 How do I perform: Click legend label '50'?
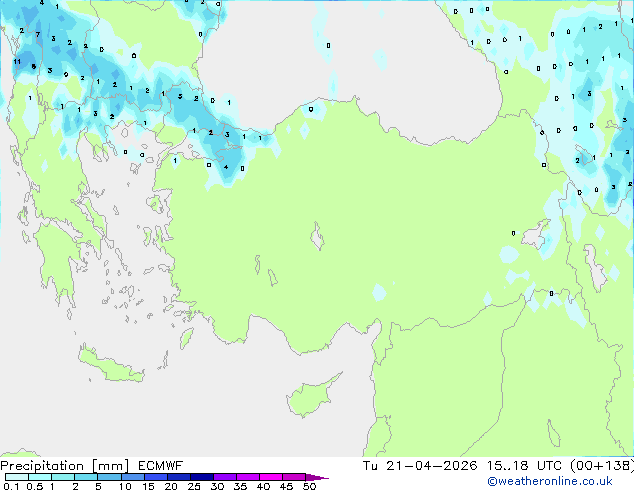[x=309, y=486]
